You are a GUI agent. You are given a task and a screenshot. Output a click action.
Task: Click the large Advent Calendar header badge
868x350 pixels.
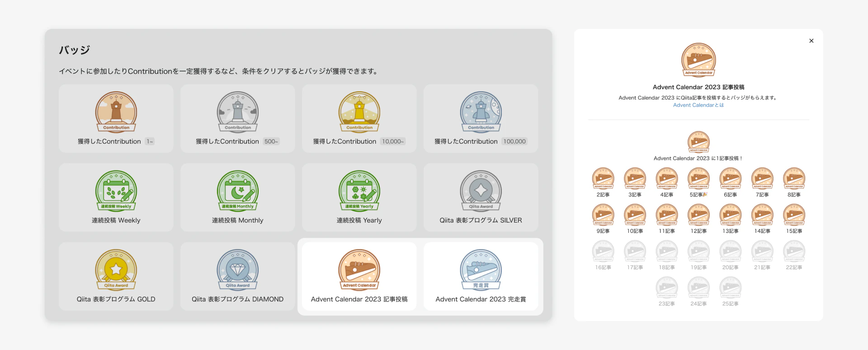698,60
